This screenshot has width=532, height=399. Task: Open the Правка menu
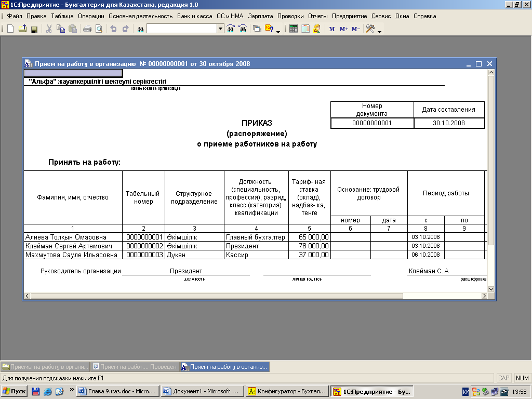pyautogui.click(x=36, y=16)
